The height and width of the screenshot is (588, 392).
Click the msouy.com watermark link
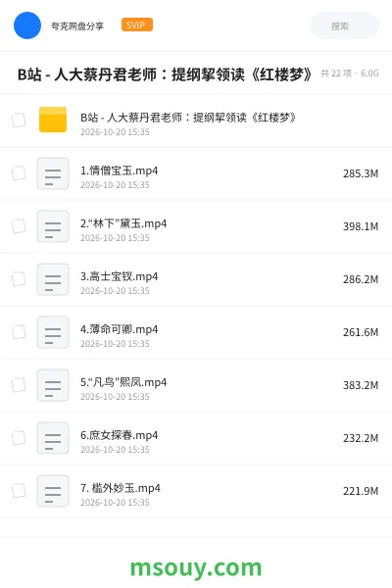[196, 567]
